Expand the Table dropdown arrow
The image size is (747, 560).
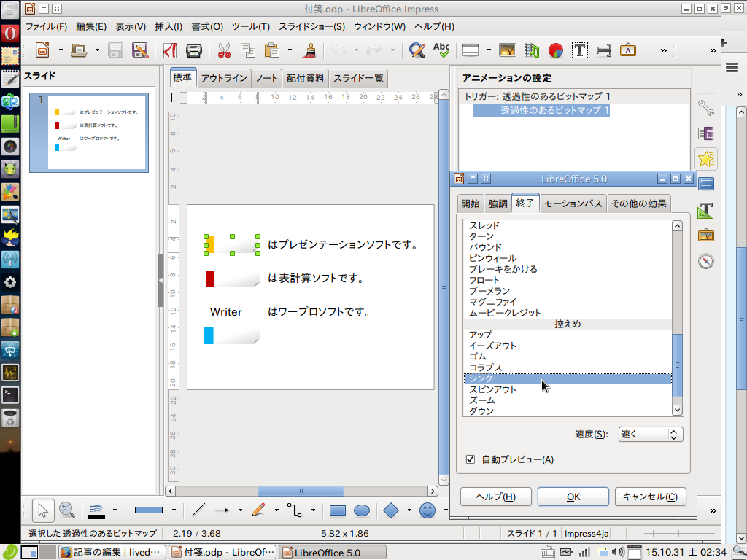click(489, 50)
